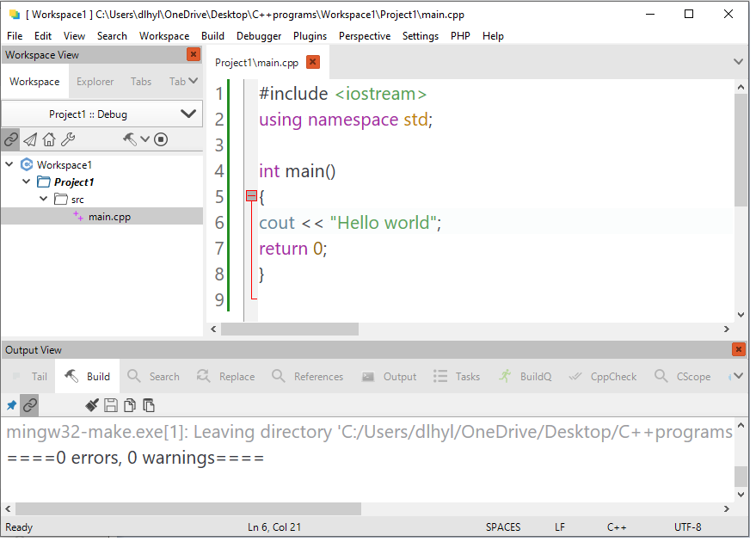Screen dimensions: 756x542
Task: Click the stop build icon
Action: [161, 139]
